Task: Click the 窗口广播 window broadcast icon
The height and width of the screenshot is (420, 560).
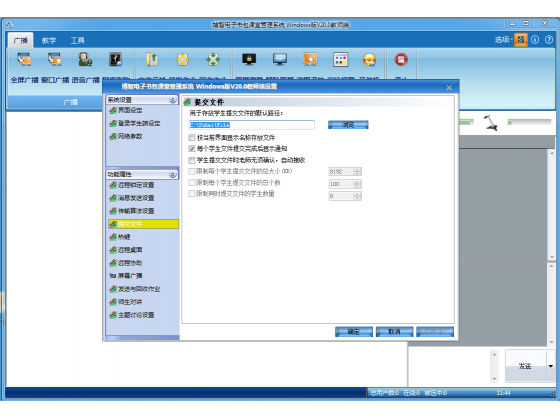Action: pos(55,59)
